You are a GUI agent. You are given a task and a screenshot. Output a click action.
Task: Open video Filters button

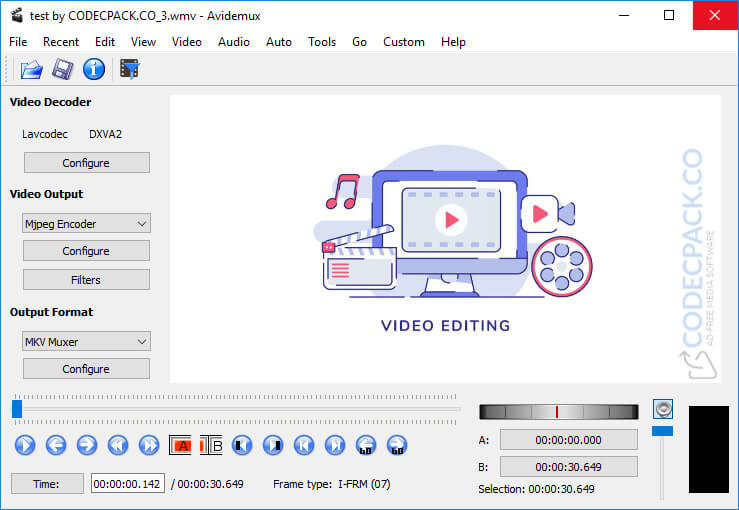click(x=86, y=280)
